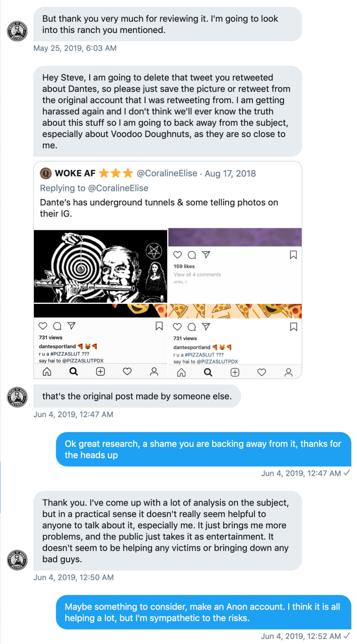Viewport: 357px width, 644px height.
Task: Click the heart icon under 159 likes post
Action: point(177,255)
